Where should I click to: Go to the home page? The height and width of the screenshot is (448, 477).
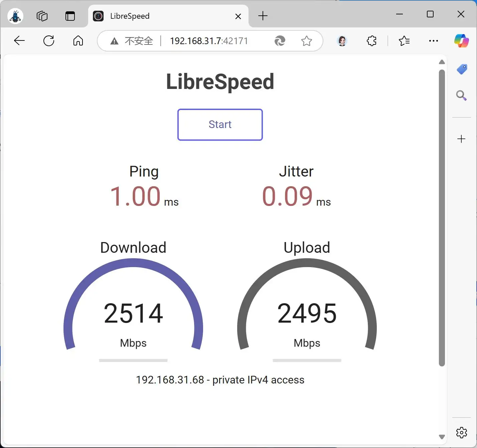[x=78, y=41]
